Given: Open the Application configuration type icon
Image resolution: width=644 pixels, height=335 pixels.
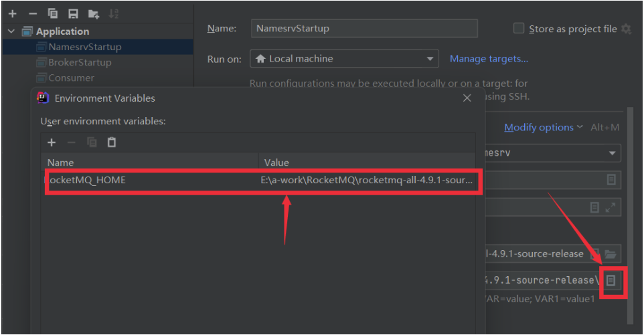Looking at the screenshot, I should (27, 31).
